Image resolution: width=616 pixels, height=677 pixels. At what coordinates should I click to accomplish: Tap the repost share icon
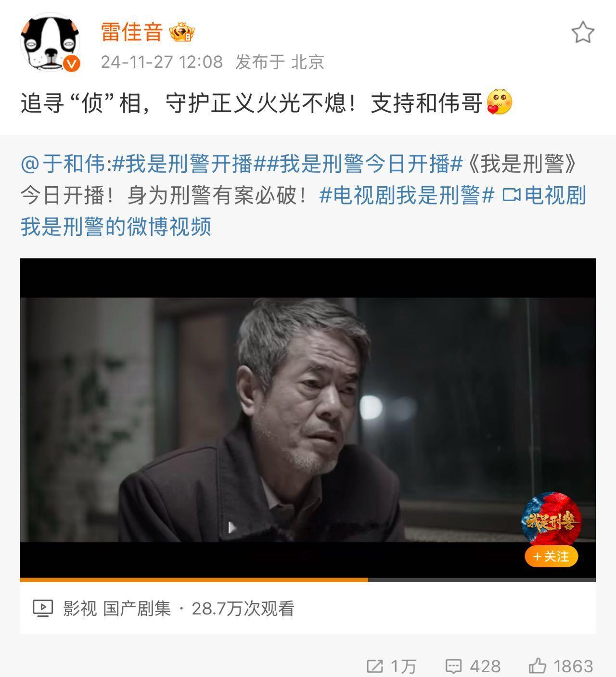tap(374, 666)
